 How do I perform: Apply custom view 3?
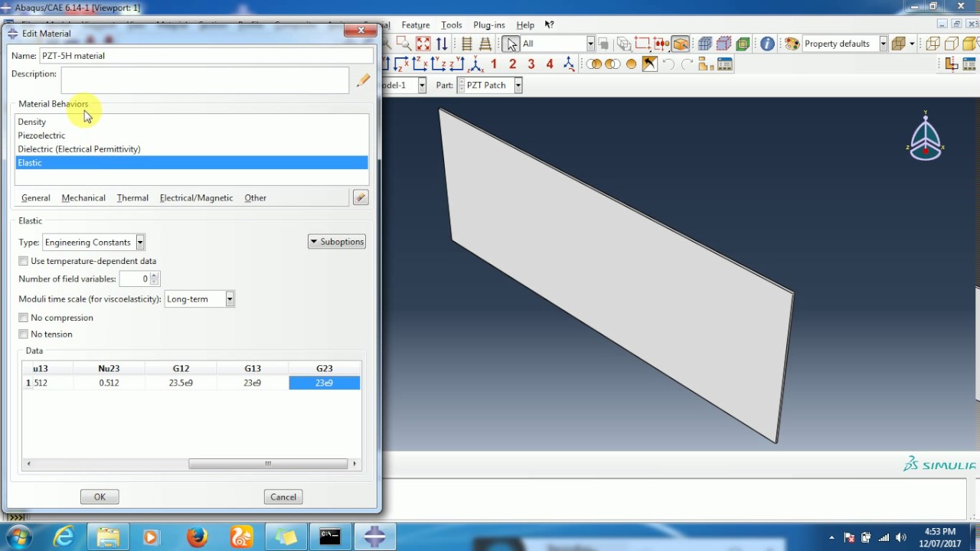[531, 64]
